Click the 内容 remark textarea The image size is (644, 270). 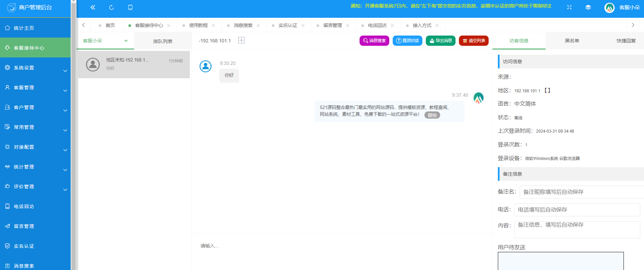[577, 230]
